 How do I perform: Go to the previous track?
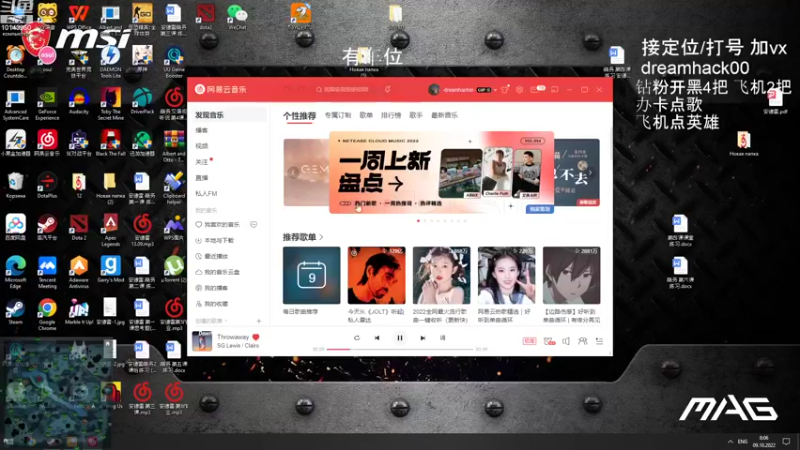(x=377, y=338)
